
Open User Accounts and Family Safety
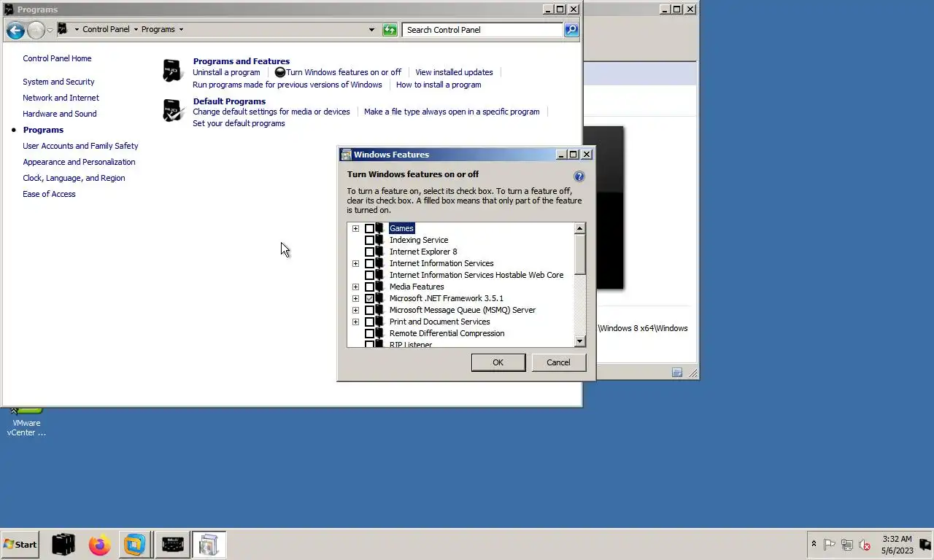tap(80, 146)
